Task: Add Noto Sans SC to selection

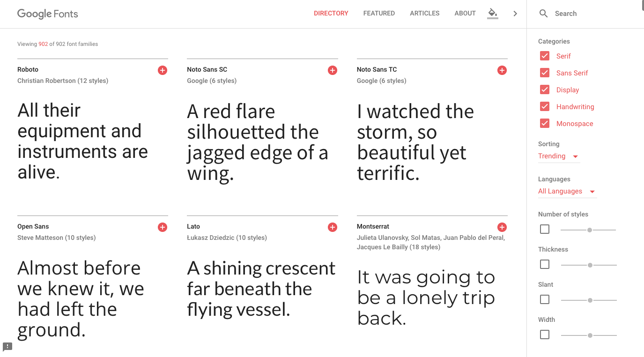Action: tap(333, 70)
